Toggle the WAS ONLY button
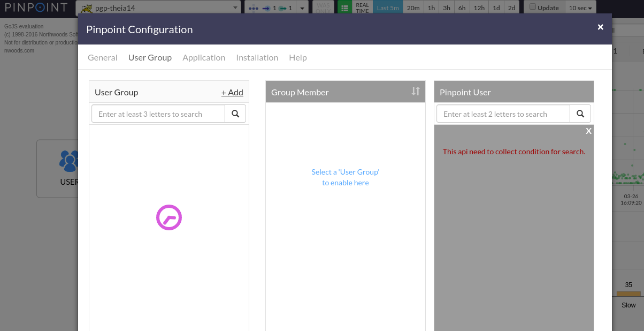This screenshot has width=644, height=331. coord(323,7)
